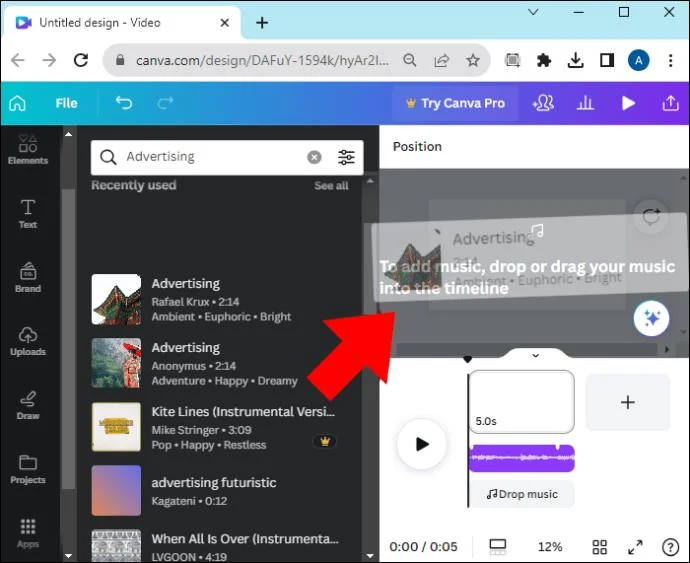Open Chrome profile avatar A
Image resolution: width=690 pixels, height=563 pixels.
tap(638, 60)
